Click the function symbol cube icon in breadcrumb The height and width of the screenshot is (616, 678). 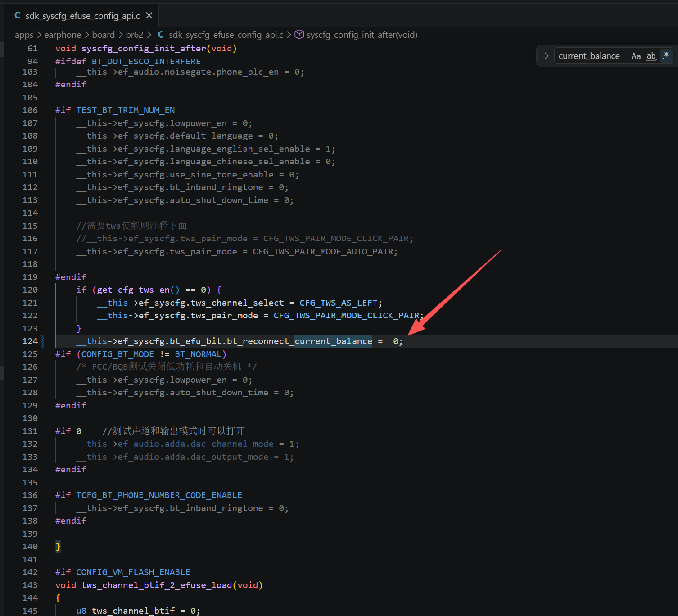299,34
